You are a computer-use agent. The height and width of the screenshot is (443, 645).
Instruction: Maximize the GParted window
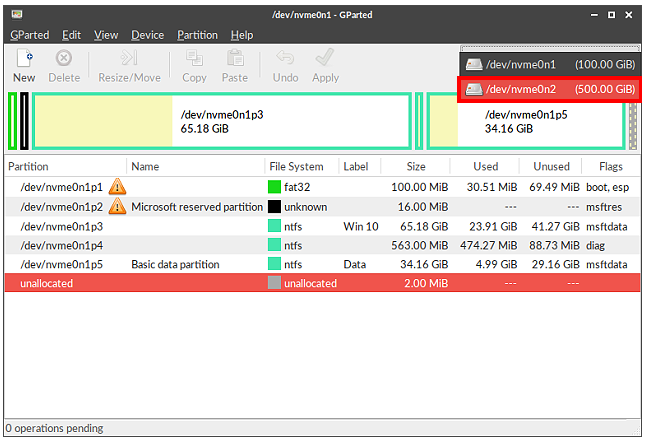(612, 15)
